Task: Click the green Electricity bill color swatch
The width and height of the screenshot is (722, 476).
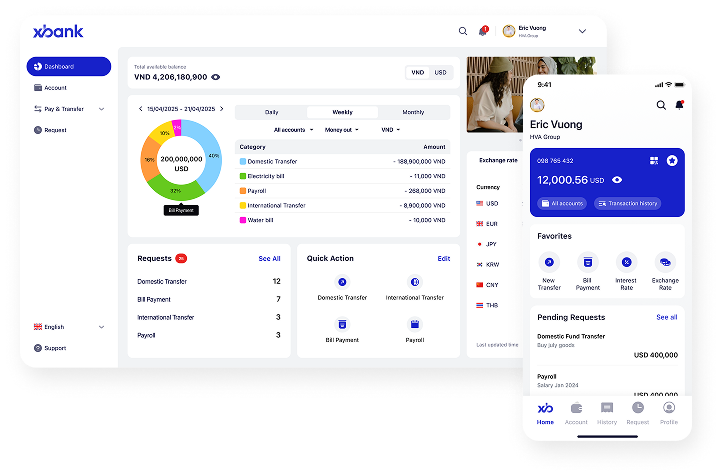Action: pos(242,175)
